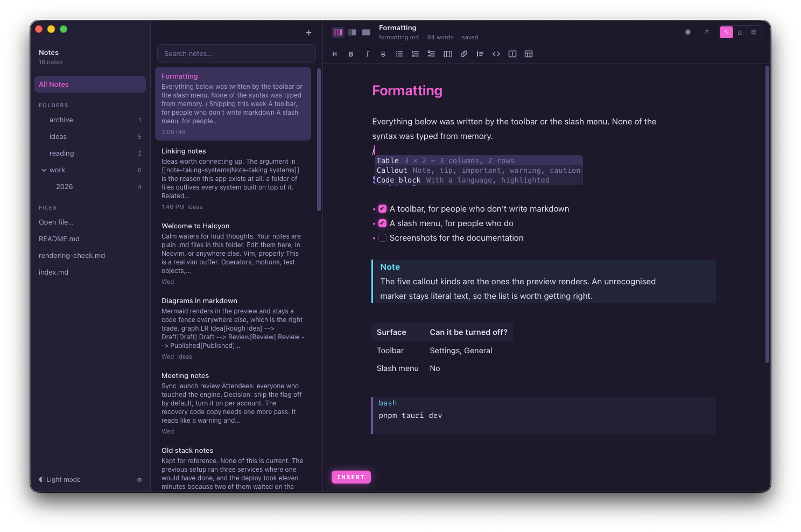Click the round dot icon in the note header

[x=688, y=32]
